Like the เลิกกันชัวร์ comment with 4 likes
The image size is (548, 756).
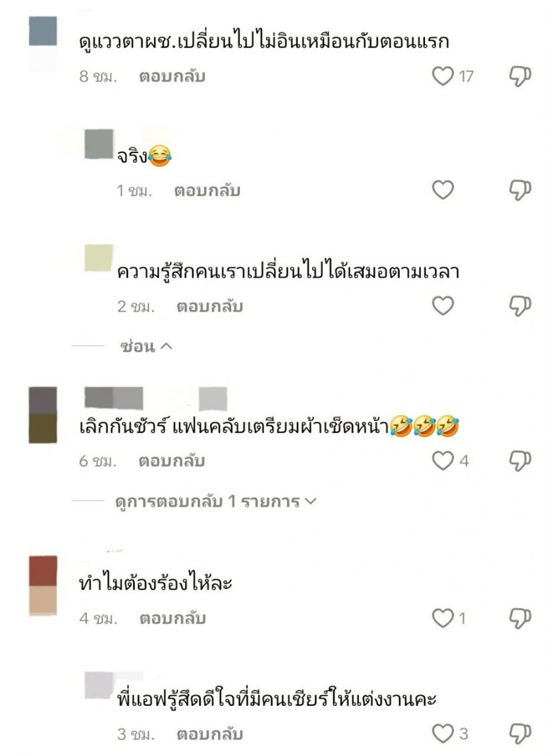pyautogui.click(x=442, y=461)
